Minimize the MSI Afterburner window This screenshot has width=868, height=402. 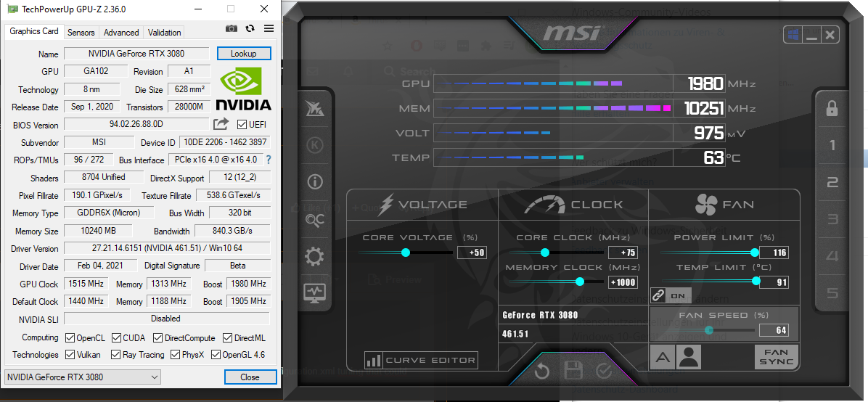(x=812, y=36)
